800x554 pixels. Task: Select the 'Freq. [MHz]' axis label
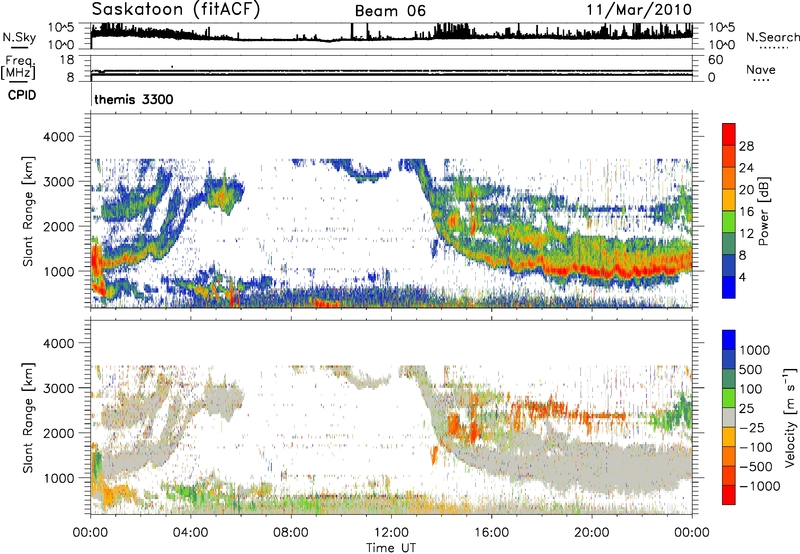tap(18, 67)
